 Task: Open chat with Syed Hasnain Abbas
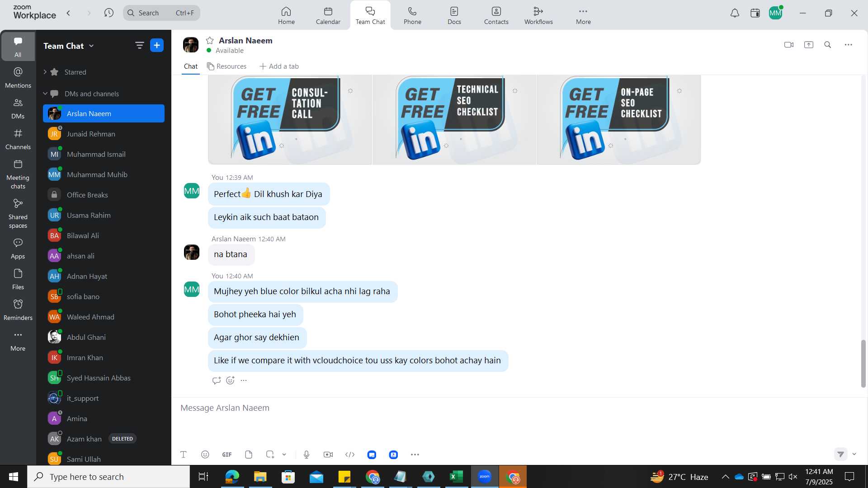pyautogui.click(x=104, y=378)
